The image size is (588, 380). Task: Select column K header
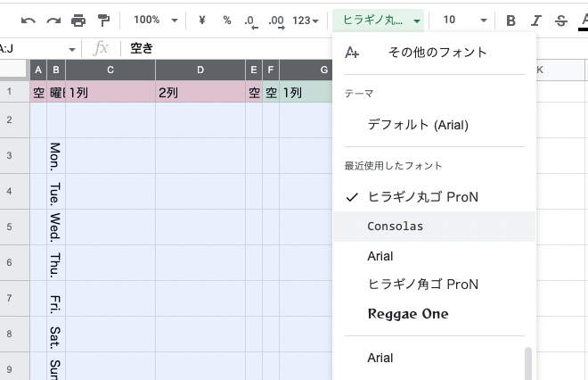click(559, 70)
